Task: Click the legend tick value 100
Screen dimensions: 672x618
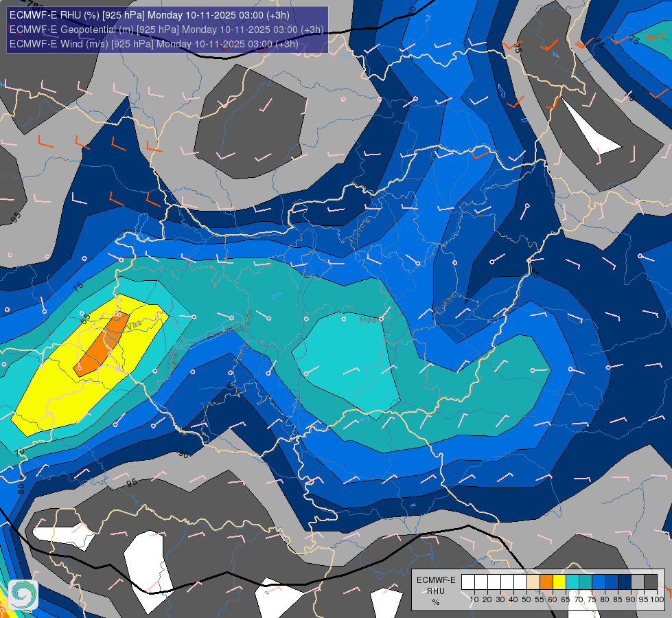Action: click(657, 599)
